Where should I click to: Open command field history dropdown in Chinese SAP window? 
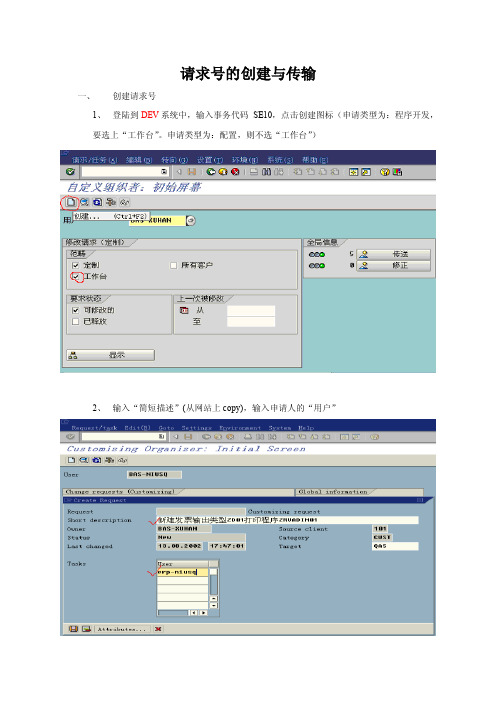tap(164, 172)
